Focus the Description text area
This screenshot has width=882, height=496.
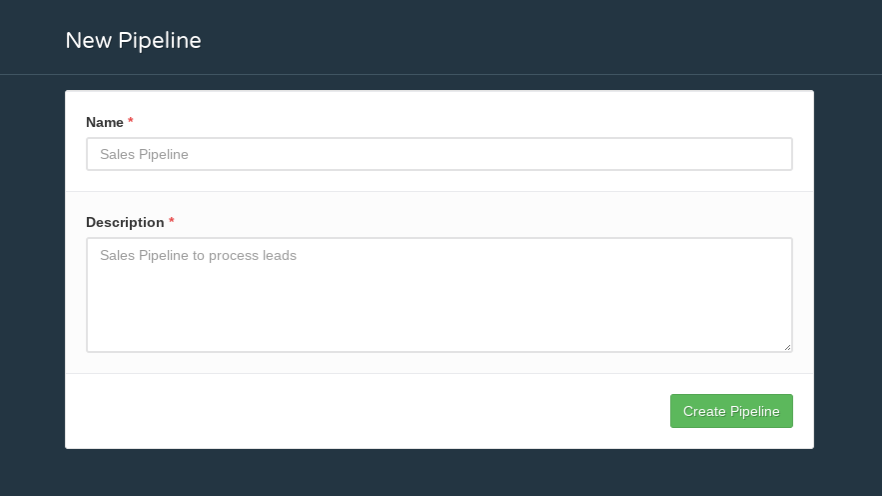439,295
